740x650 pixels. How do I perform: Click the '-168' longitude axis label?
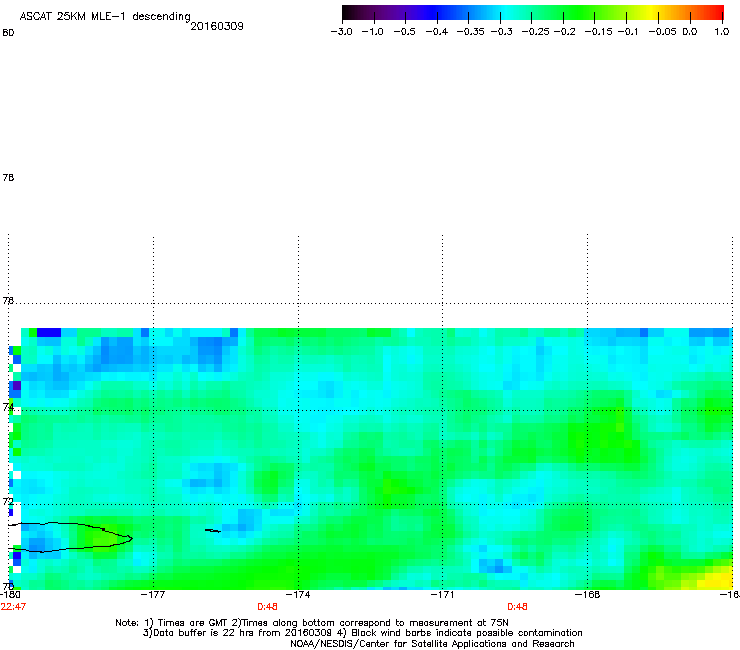click(588, 595)
